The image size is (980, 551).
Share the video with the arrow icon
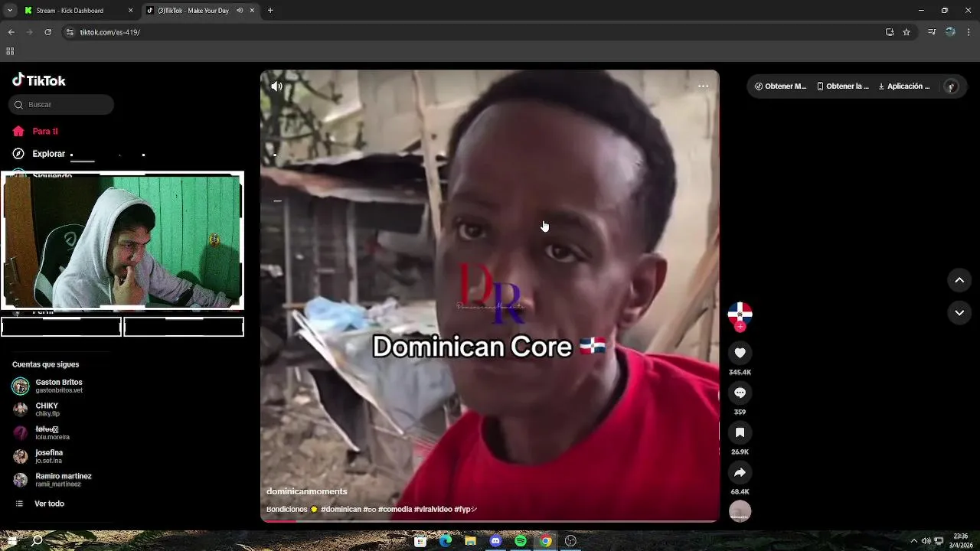tap(740, 472)
